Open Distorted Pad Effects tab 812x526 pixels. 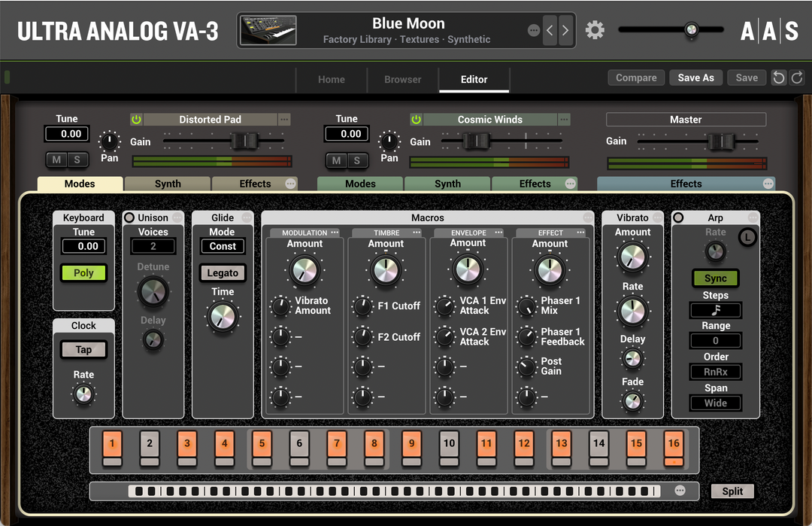(255, 184)
